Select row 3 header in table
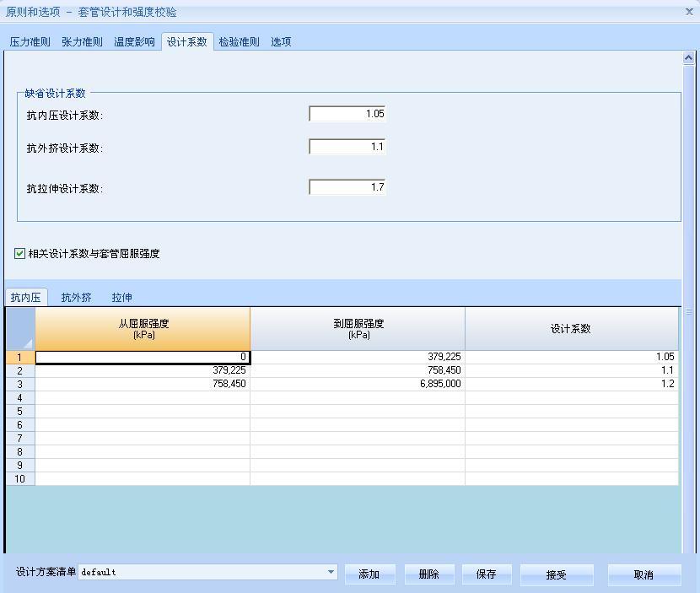 20,384
